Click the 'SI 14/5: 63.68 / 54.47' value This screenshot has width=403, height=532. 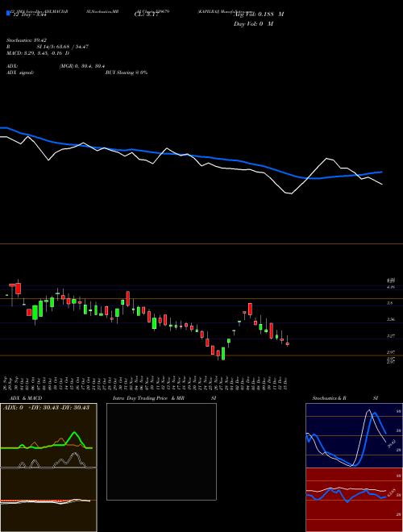pyautogui.click(x=63, y=47)
